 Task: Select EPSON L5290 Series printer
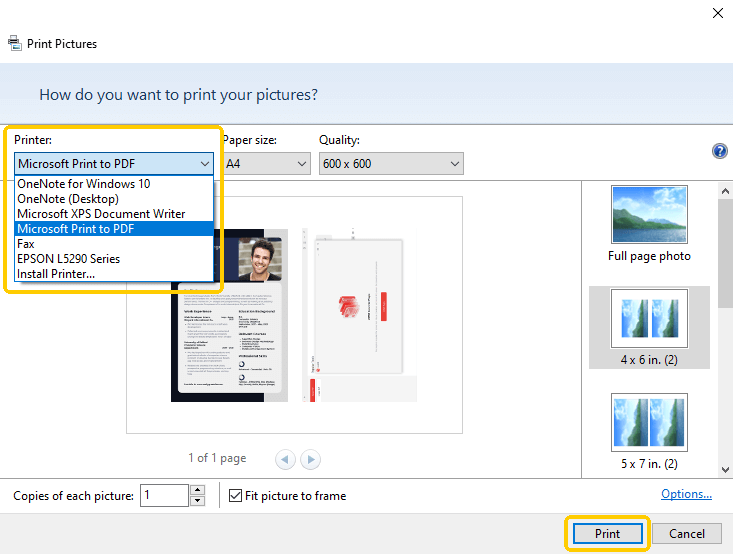point(114,259)
